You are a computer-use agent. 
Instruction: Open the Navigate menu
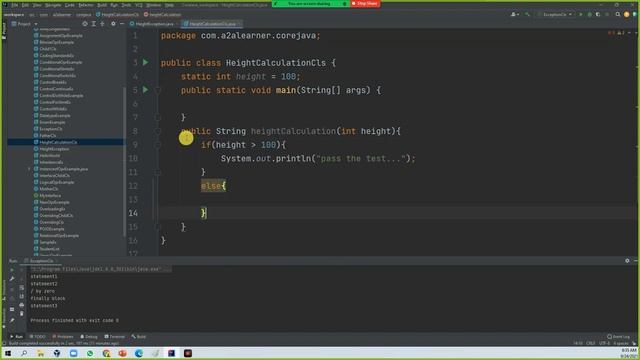[x=53, y=5]
